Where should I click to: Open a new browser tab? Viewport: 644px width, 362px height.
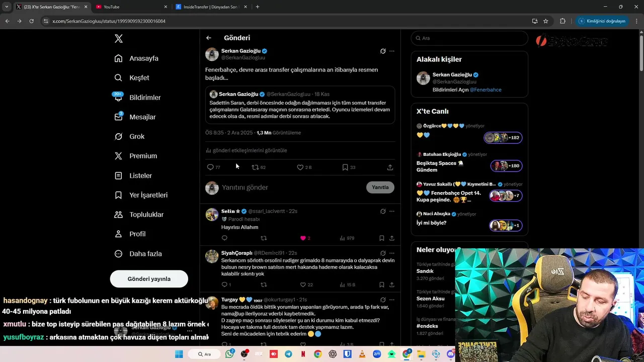pyautogui.click(x=258, y=7)
